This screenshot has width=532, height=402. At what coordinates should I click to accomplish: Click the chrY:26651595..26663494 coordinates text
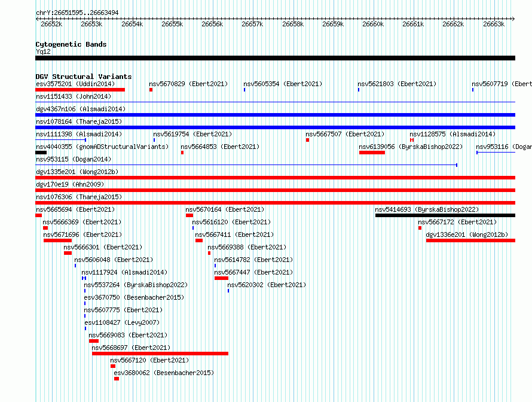tap(77, 13)
